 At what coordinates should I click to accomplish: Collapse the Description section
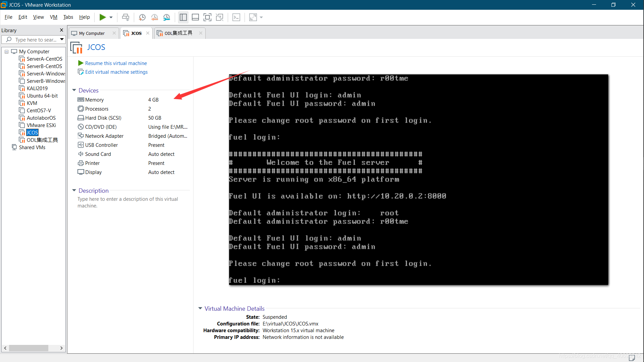(74, 190)
